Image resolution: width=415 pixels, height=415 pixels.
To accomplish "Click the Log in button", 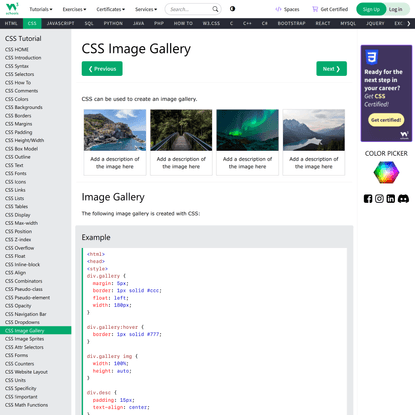I will 396,9.
